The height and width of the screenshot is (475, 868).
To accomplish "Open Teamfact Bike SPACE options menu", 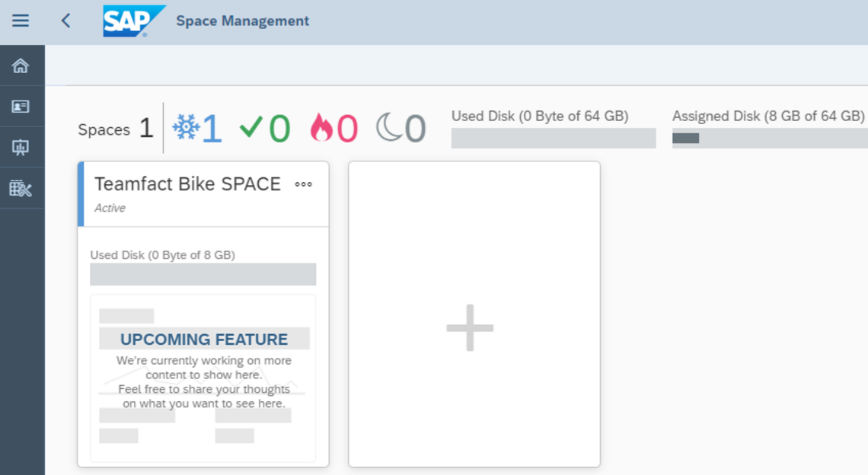I will point(303,184).
